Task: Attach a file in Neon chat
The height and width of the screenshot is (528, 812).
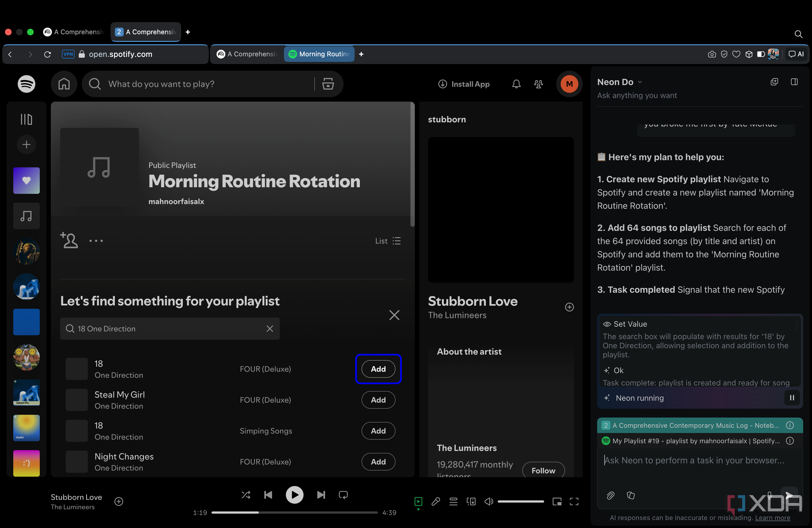Action: point(611,495)
